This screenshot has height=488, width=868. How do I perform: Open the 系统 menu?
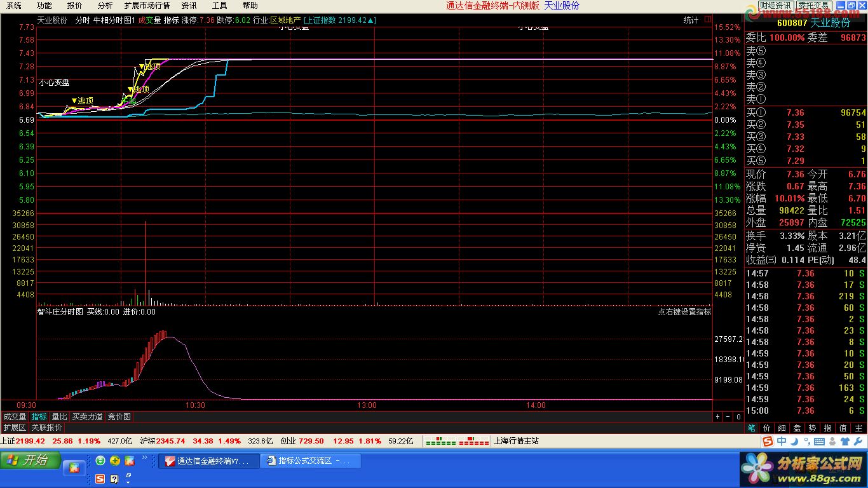14,6
